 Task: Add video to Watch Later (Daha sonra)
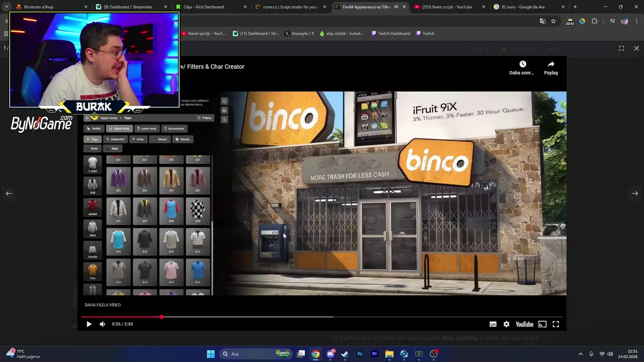(x=522, y=68)
